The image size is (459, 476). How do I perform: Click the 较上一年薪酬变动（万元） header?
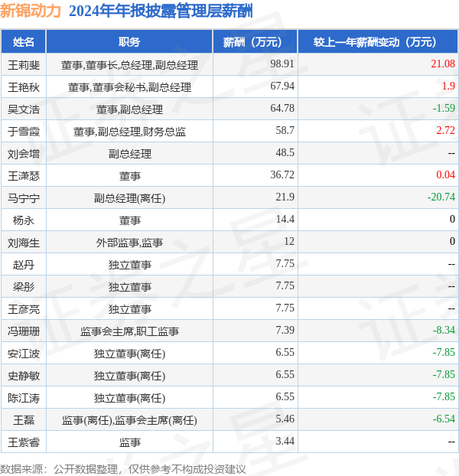(x=378, y=42)
